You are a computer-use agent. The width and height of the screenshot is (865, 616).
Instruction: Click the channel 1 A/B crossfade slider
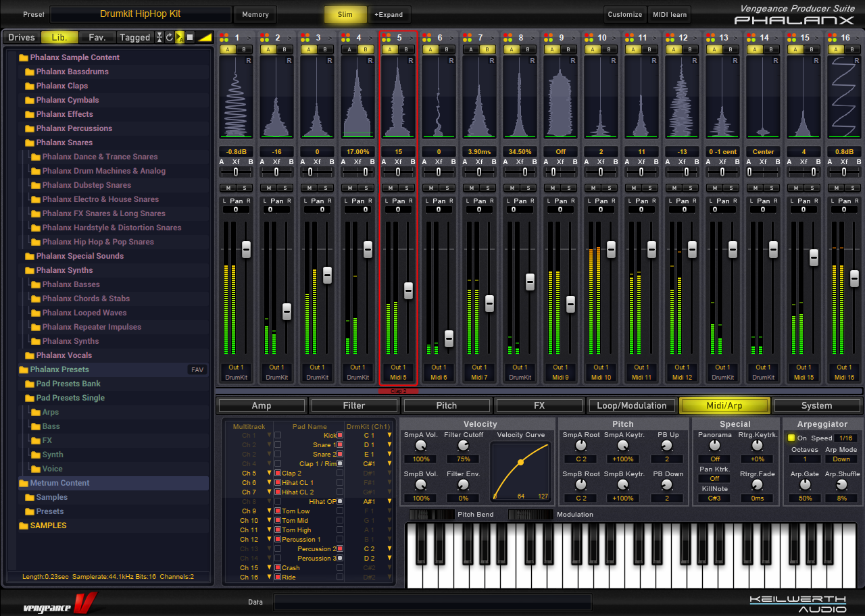pos(236,172)
